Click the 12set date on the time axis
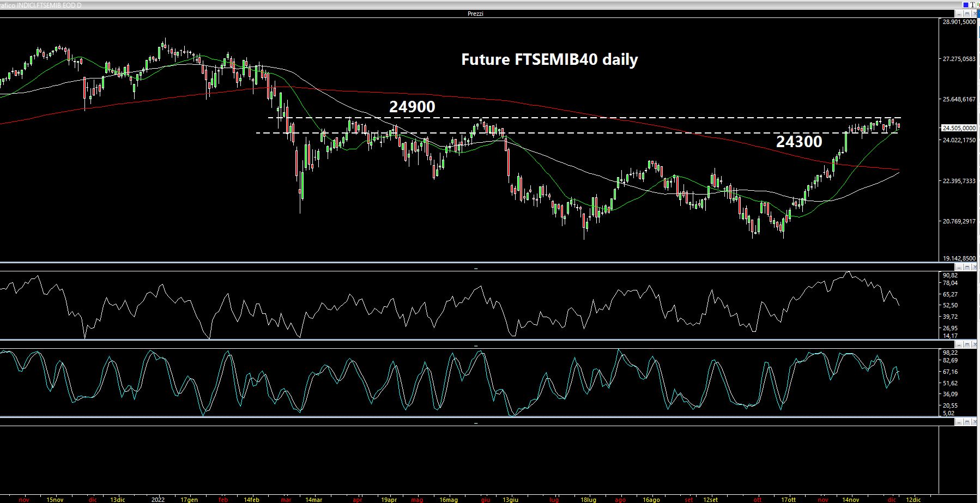Image resolution: width=980 pixels, height=503 pixels. point(710,499)
